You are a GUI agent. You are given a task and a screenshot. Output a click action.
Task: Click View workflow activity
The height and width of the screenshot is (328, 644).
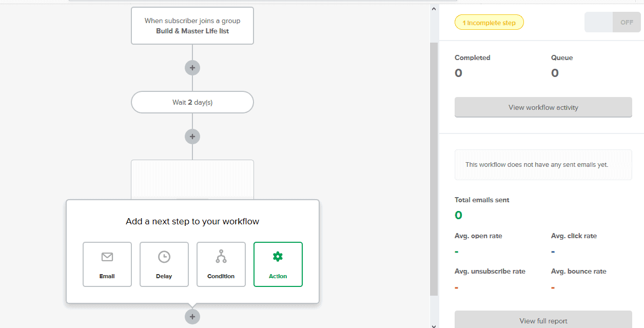pyautogui.click(x=543, y=107)
